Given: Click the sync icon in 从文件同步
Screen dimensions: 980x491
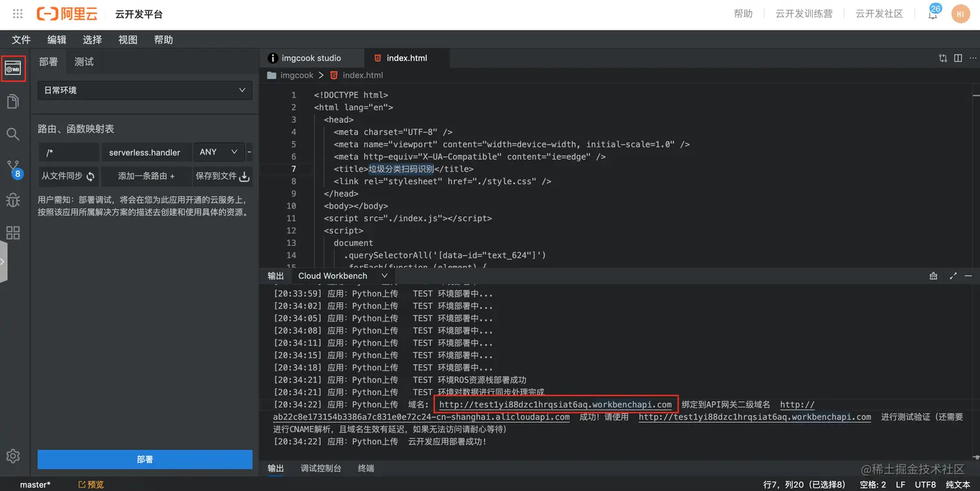Looking at the screenshot, I should (x=91, y=176).
